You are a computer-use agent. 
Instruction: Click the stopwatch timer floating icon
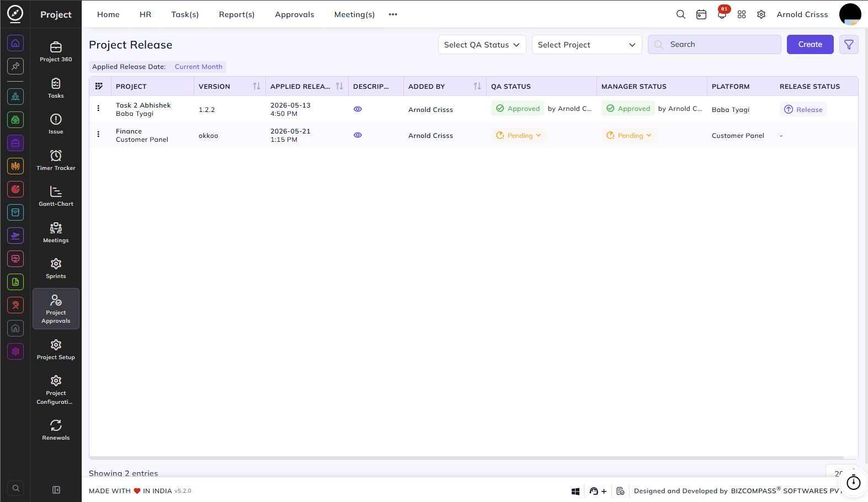tap(854, 483)
